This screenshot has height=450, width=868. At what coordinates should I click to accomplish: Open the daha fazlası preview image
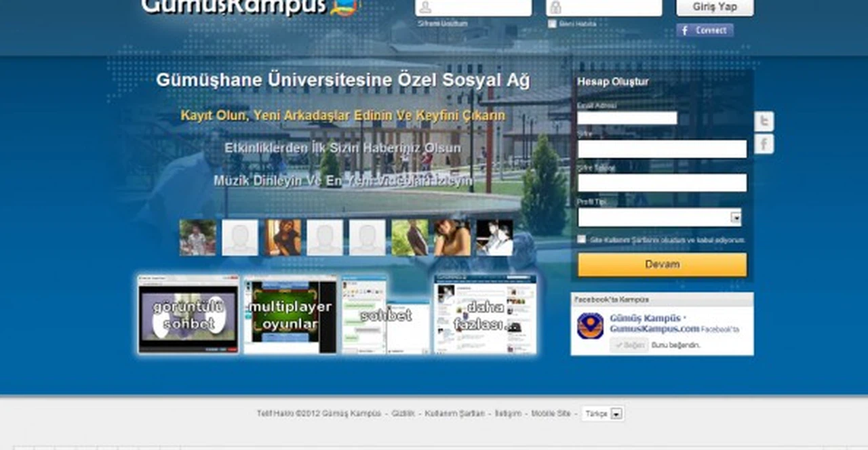click(x=485, y=315)
